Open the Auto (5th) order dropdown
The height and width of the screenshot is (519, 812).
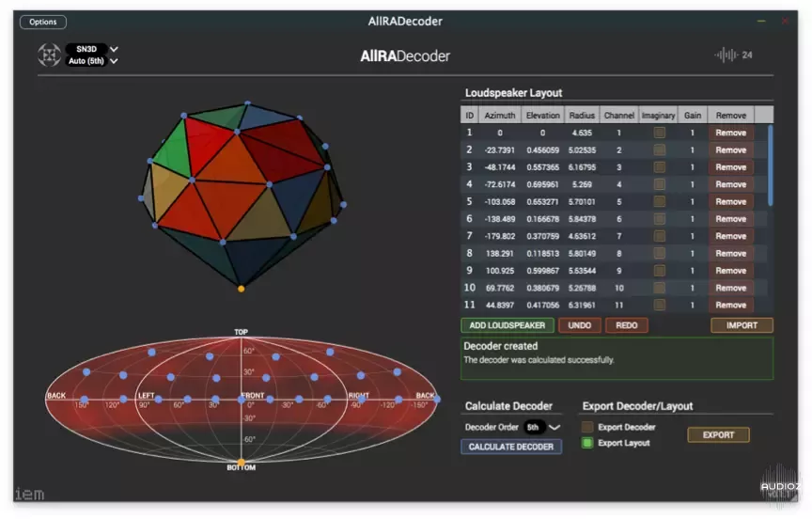pos(91,61)
